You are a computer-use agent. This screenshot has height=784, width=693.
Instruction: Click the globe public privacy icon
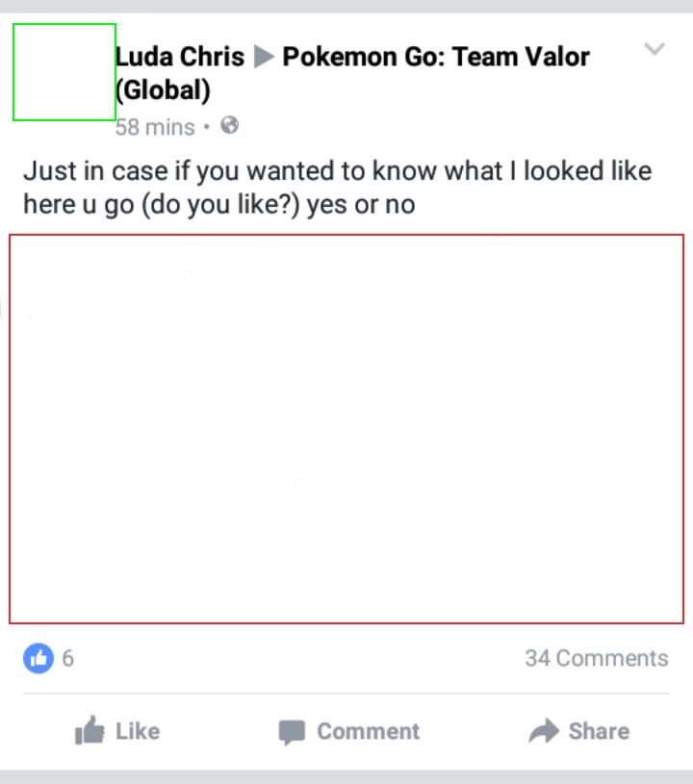click(230, 125)
